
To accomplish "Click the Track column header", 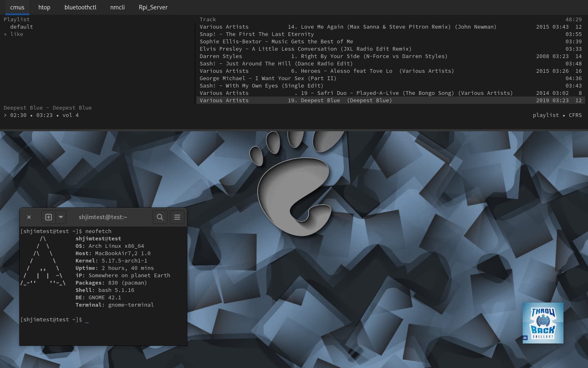I will click(208, 20).
